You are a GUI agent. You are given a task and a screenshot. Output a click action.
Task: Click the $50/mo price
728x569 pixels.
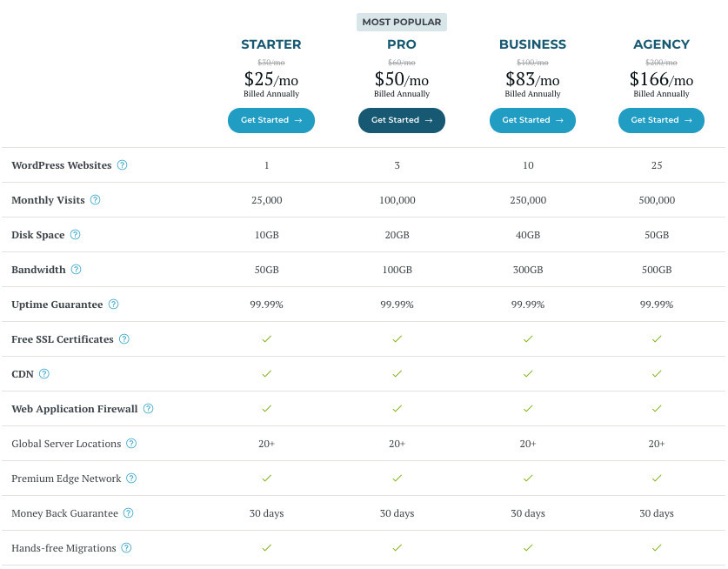click(x=402, y=79)
